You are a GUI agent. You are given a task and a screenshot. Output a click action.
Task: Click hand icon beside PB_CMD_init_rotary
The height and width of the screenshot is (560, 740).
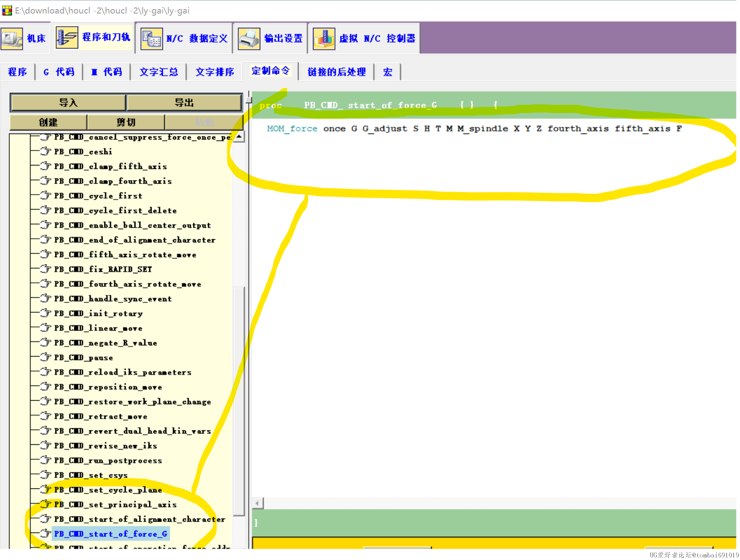45,313
